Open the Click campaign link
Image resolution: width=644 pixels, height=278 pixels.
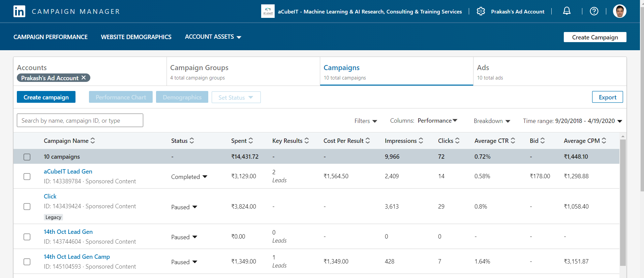pyautogui.click(x=50, y=196)
